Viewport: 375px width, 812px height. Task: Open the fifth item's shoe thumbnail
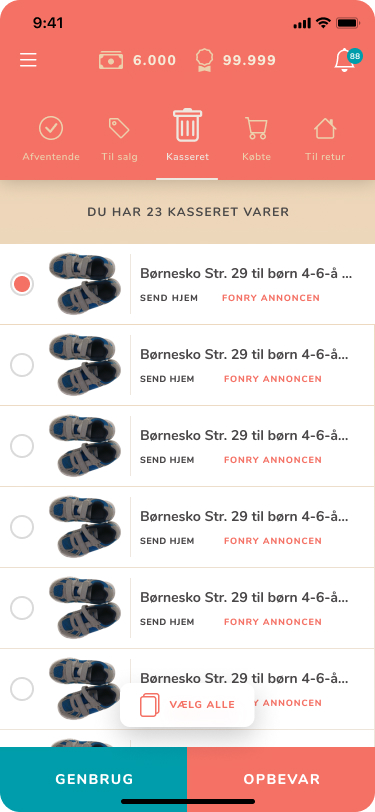click(x=85, y=608)
